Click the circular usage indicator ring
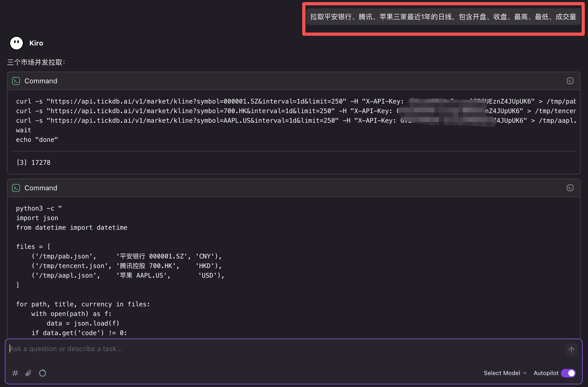 tap(43, 373)
